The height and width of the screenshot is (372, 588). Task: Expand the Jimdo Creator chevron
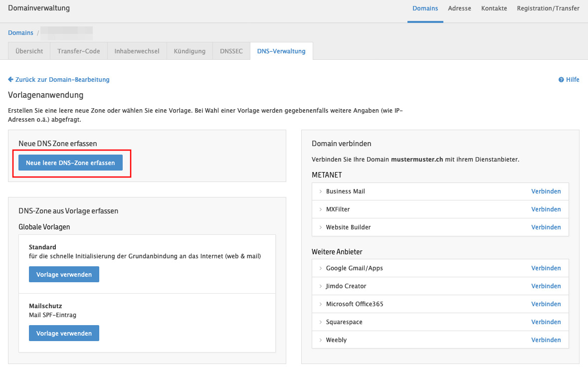pos(320,286)
